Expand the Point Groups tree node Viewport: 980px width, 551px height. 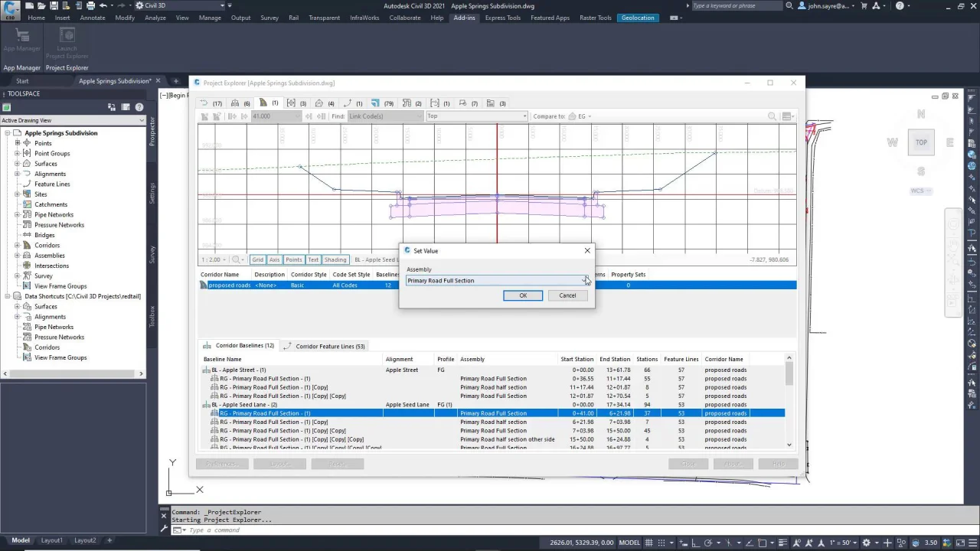[x=17, y=154]
